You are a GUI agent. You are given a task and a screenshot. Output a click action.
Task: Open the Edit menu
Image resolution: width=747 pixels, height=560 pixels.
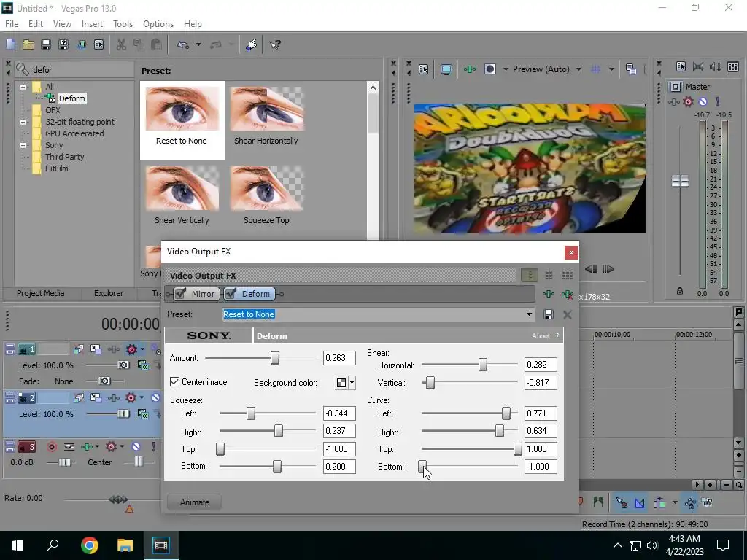(x=36, y=24)
